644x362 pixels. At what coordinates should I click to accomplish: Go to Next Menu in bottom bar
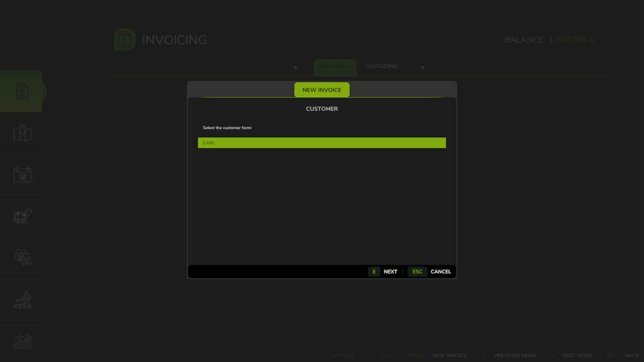pos(576,356)
